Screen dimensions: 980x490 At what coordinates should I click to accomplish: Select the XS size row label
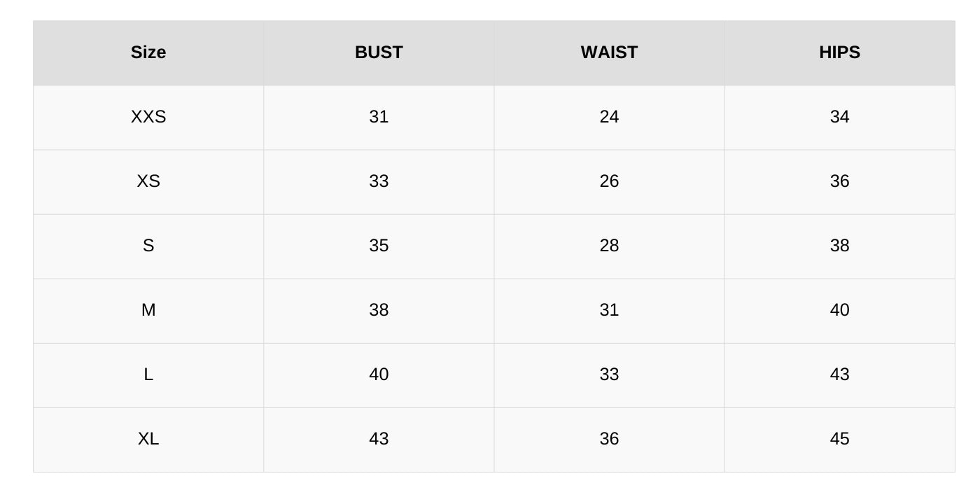(x=148, y=181)
